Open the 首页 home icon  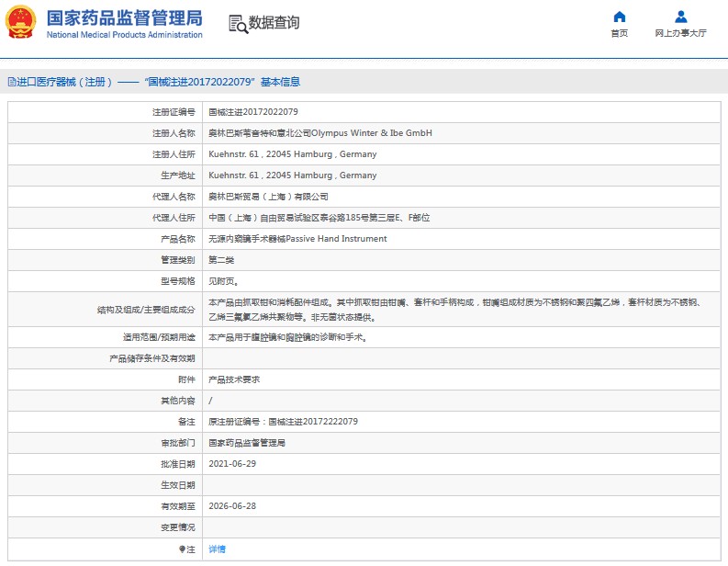pos(620,17)
